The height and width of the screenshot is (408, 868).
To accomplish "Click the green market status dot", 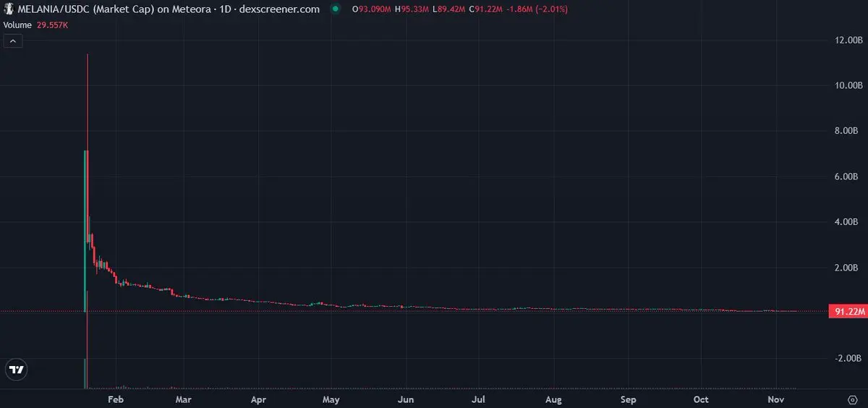I will click(x=334, y=9).
